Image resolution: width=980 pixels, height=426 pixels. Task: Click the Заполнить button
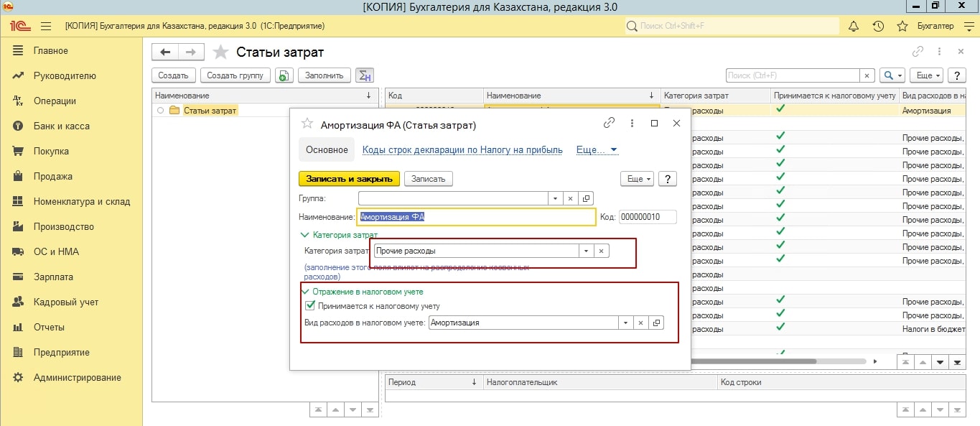pyautogui.click(x=324, y=75)
